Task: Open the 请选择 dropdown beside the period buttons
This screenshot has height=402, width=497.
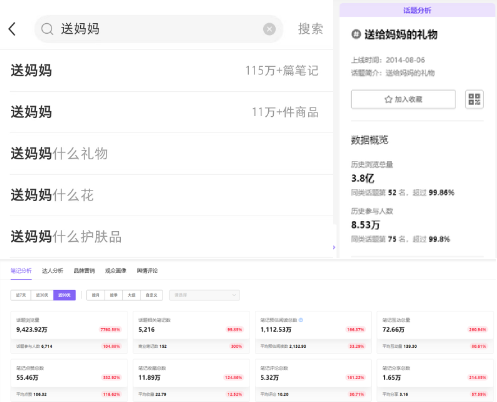Action: (x=204, y=295)
